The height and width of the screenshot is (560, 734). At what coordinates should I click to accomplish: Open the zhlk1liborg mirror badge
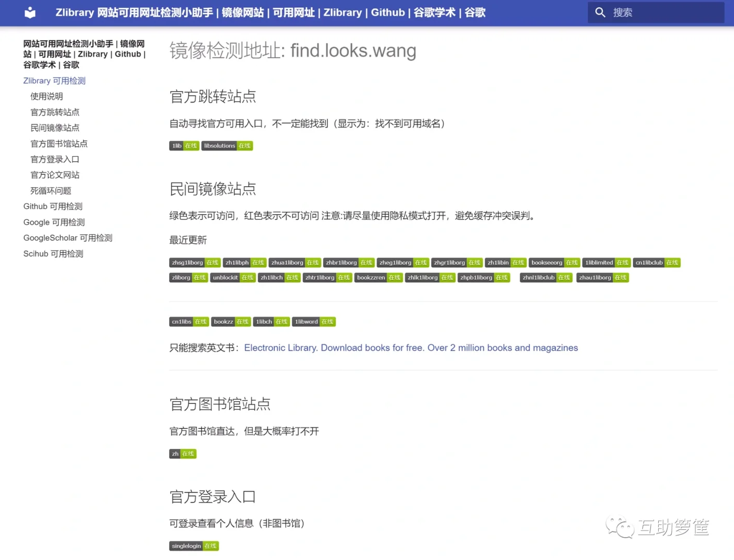[430, 278]
